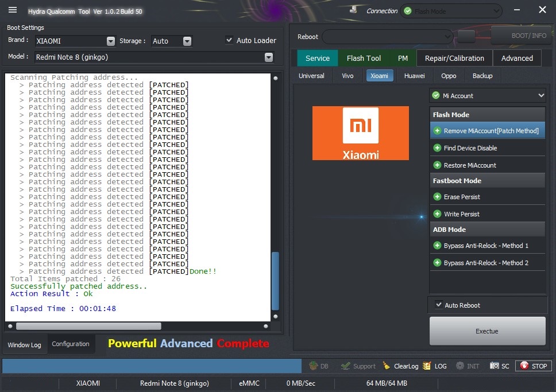Click the eMMC status bar entry

tap(249, 383)
